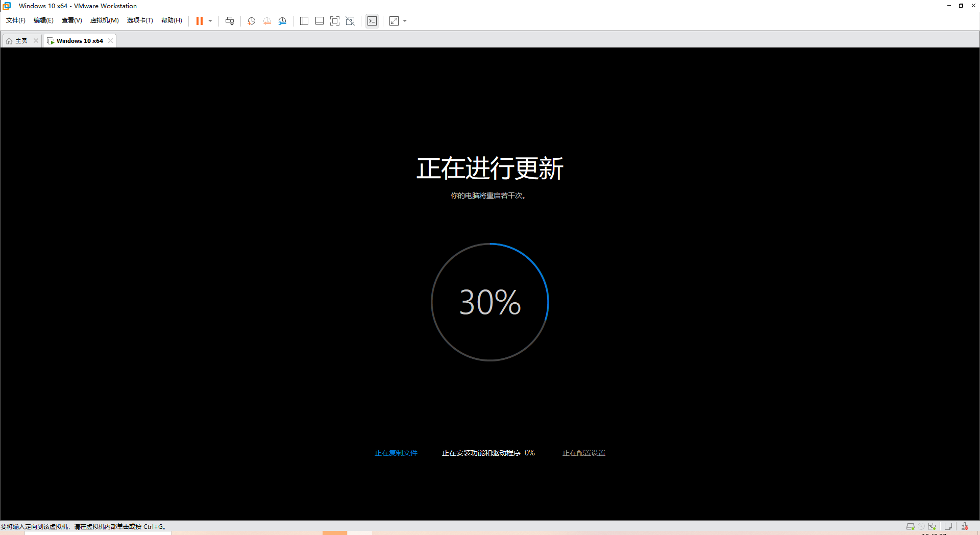Image resolution: width=980 pixels, height=535 pixels.
Task: Toggle the thumbnail bar view
Action: (320, 21)
